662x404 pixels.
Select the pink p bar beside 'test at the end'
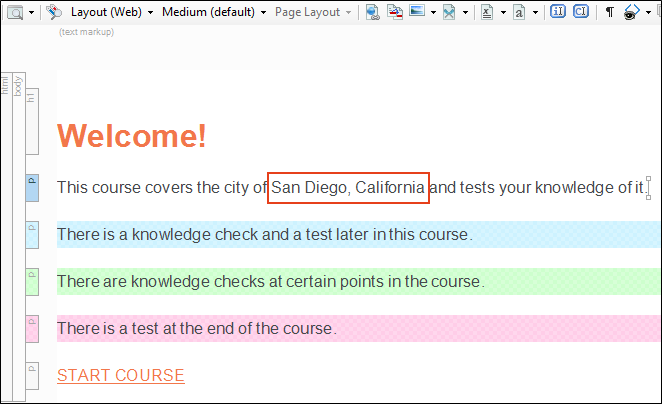click(32, 328)
